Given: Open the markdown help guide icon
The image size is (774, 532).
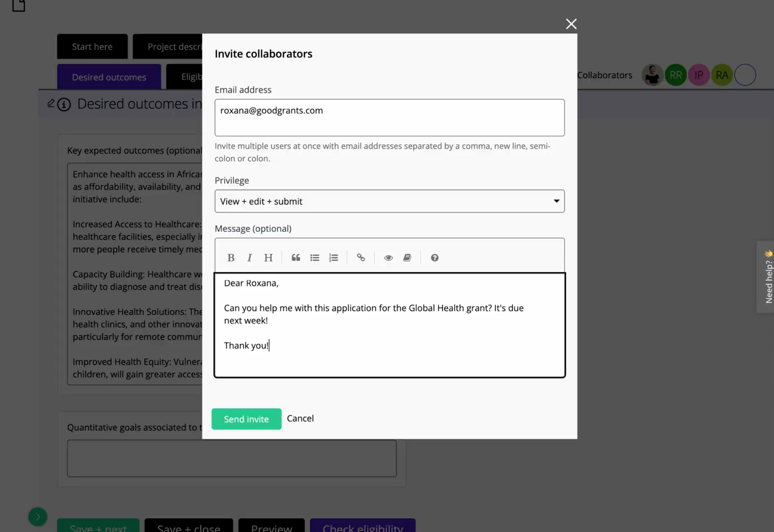Looking at the screenshot, I should click(434, 258).
